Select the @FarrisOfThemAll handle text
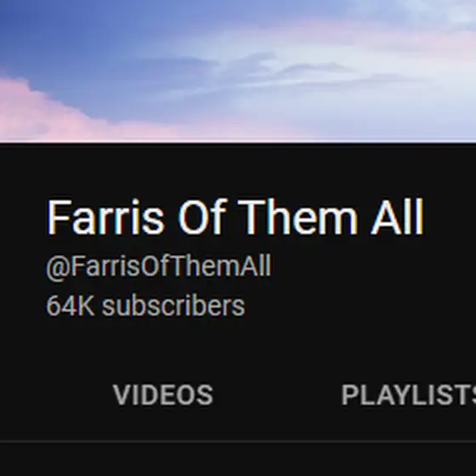 click(158, 265)
